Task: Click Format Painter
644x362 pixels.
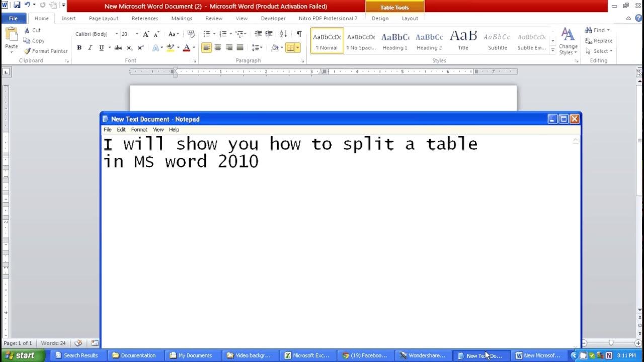Action: tap(46, 51)
